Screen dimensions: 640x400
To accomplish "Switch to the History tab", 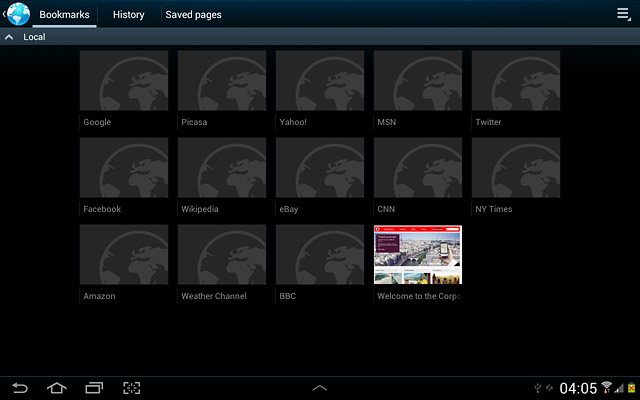I will tap(129, 15).
